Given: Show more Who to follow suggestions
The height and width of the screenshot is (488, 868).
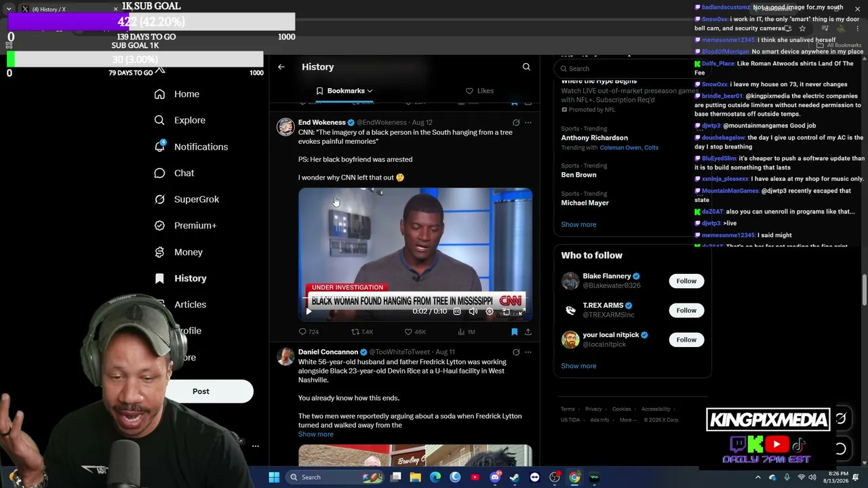Looking at the screenshot, I should (x=578, y=366).
